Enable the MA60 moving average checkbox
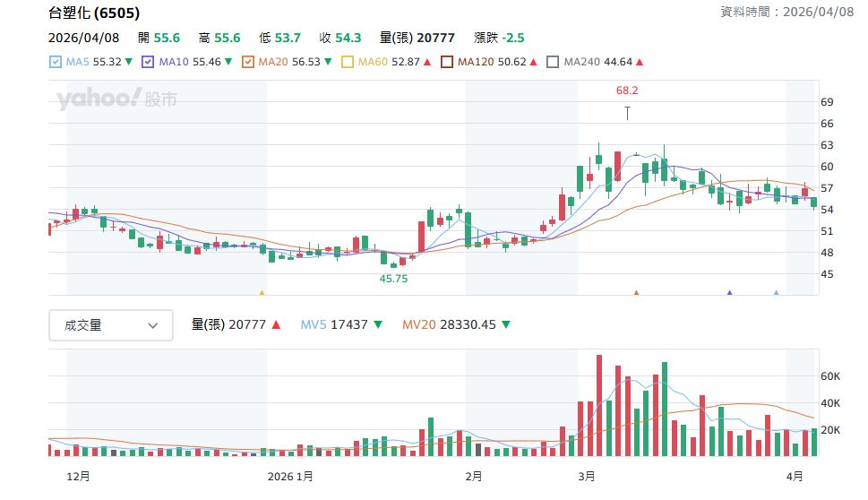Image resolution: width=868 pixels, height=500 pixels. coord(348,63)
